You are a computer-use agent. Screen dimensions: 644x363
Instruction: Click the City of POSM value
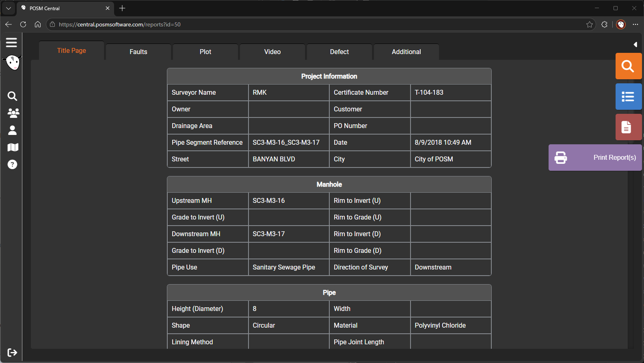click(x=434, y=159)
